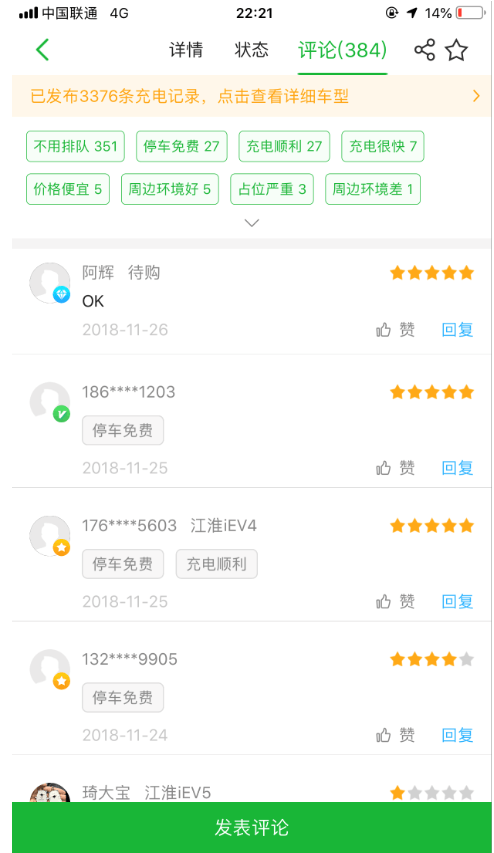Open the share icon in header
This screenshot has height=853, width=494.
(425, 50)
